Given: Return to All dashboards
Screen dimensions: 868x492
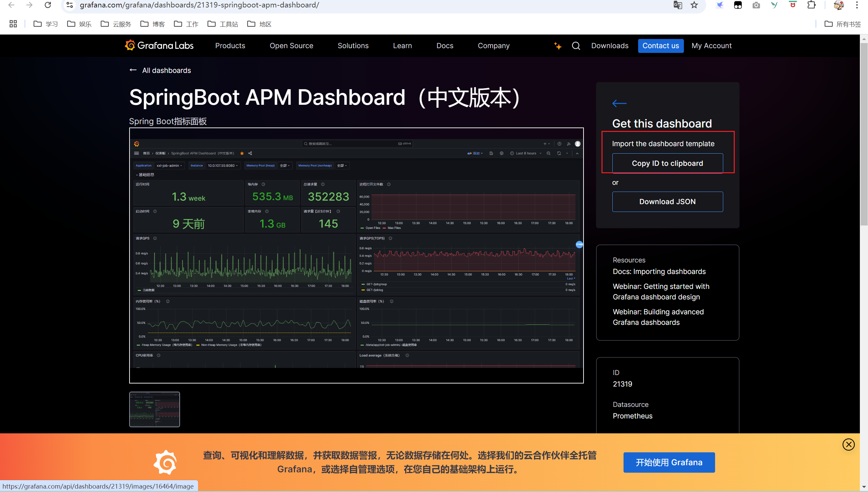Looking at the screenshot, I should (160, 70).
